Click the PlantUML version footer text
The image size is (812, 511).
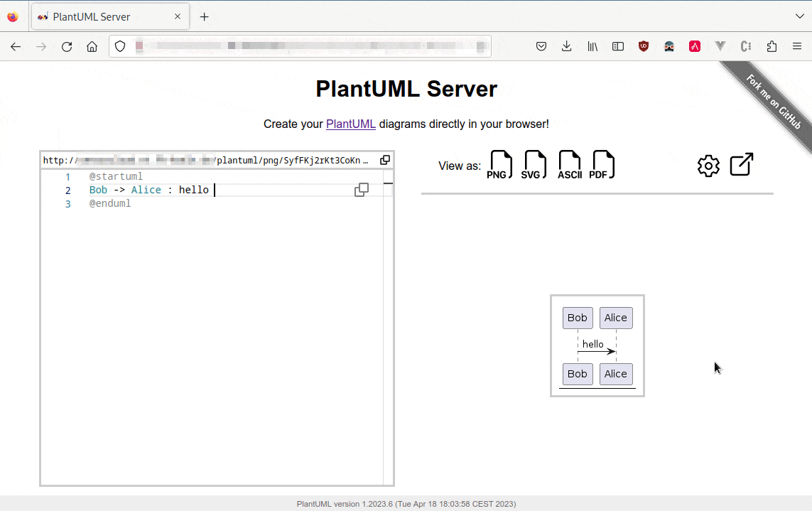pyautogui.click(x=406, y=504)
